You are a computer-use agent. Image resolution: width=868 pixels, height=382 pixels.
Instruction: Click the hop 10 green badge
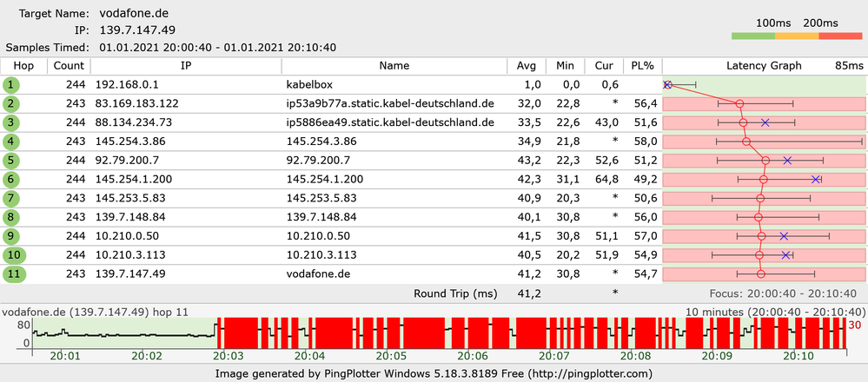click(x=15, y=255)
